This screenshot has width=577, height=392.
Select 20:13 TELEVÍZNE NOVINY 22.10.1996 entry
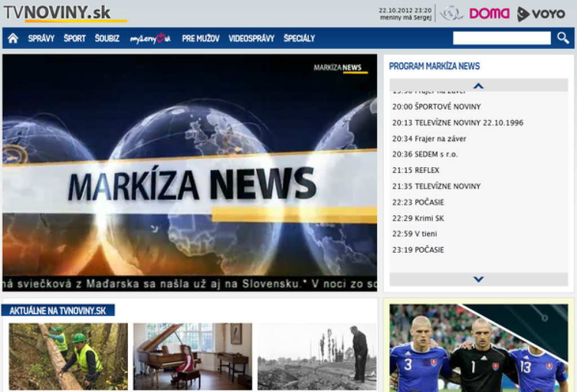coord(458,123)
